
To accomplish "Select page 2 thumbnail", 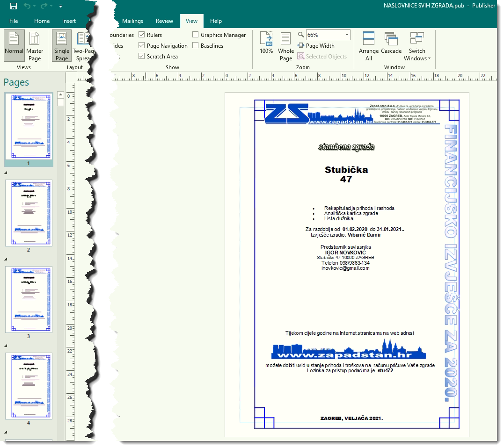I will click(29, 213).
